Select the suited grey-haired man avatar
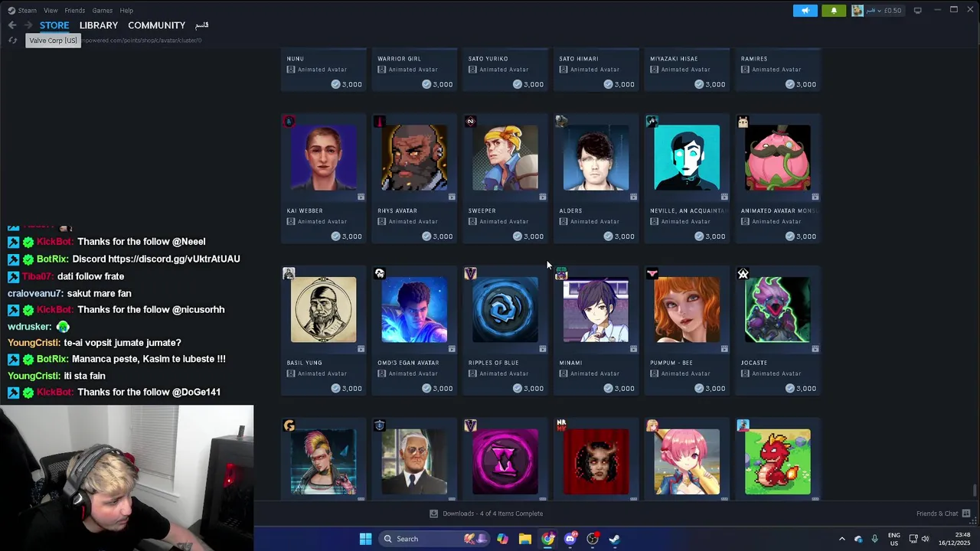The height and width of the screenshot is (551, 980). point(414,461)
